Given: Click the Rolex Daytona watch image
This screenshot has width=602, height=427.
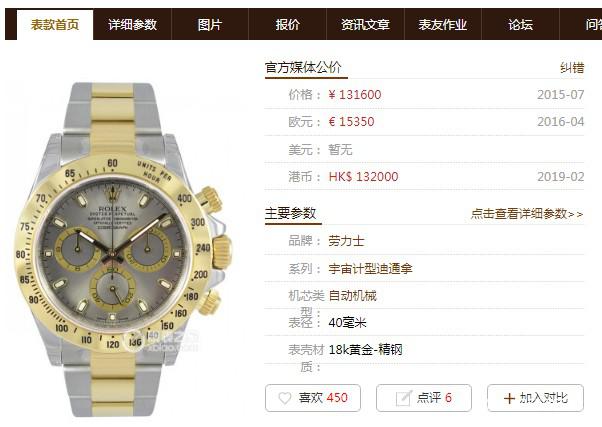Looking at the screenshot, I should click(123, 250).
